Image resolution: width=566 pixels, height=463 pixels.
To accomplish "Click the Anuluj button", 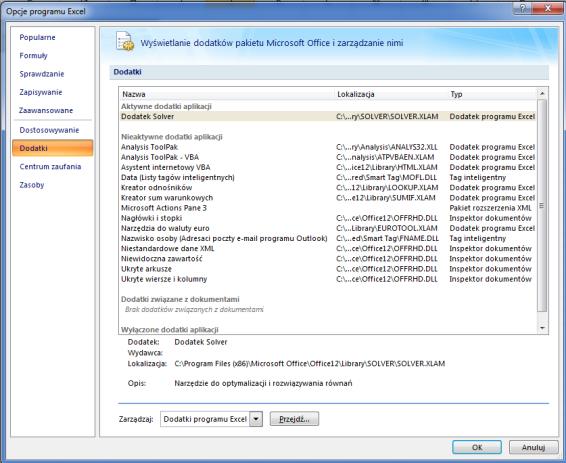I will (x=533, y=447).
